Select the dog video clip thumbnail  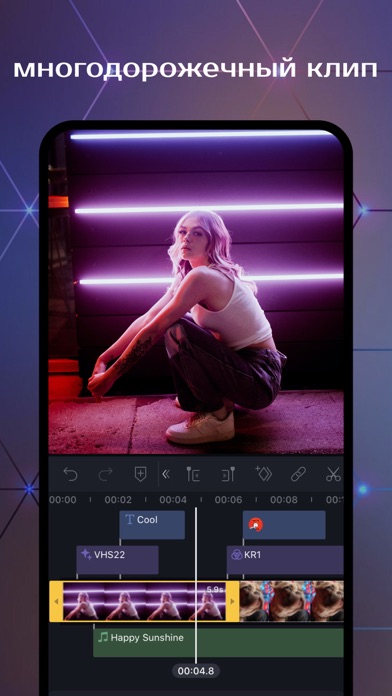pyautogui.click(x=292, y=601)
